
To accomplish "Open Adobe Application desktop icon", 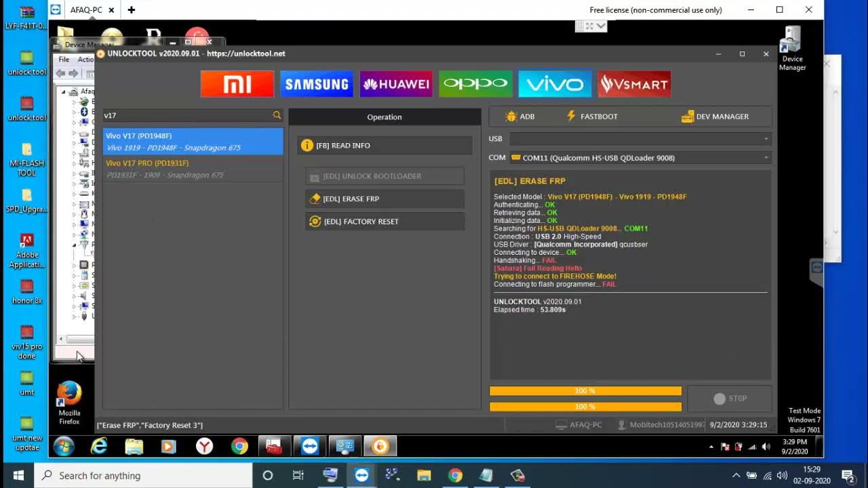I will (27, 251).
